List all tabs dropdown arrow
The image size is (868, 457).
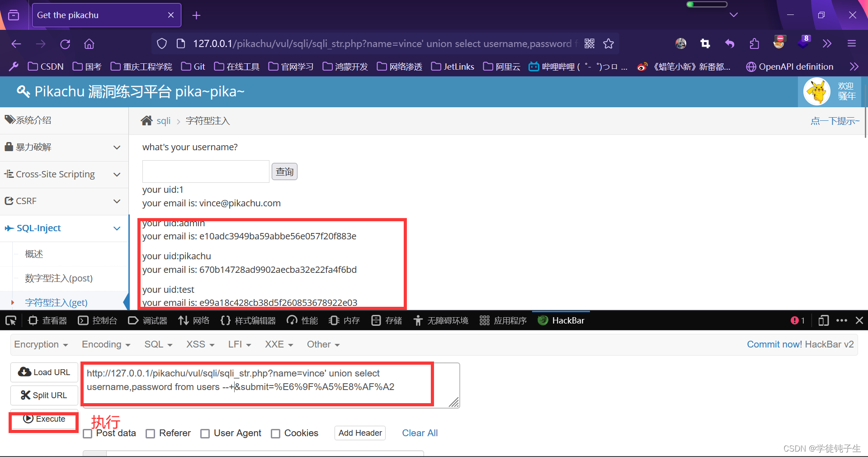pyautogui.click(x=734, y=15)
